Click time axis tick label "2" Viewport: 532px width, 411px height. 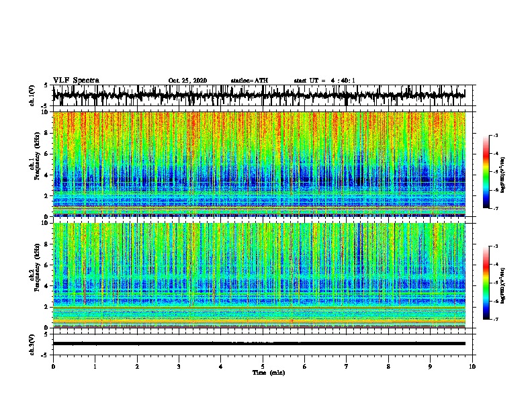pos(137,367)
